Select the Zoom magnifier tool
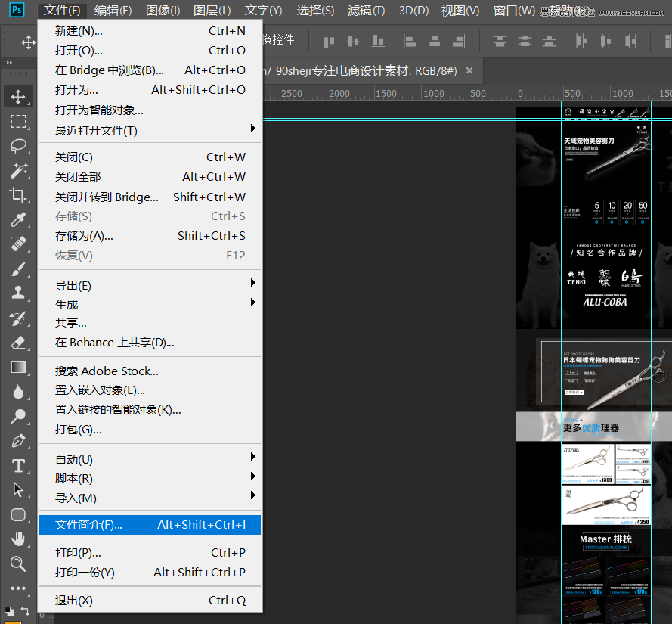The image size is (672, 624). coord(18,563)
